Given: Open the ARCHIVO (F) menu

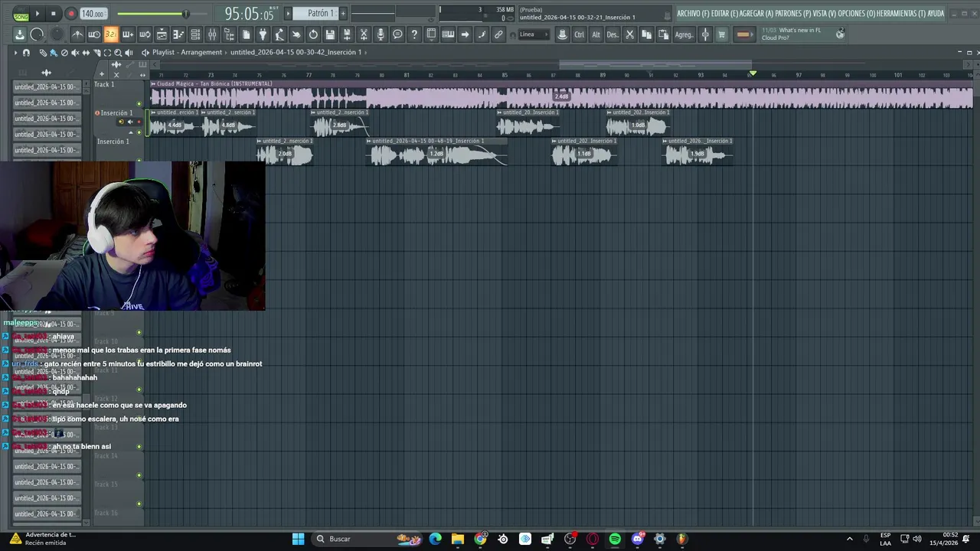Looking at the screenshot, I should click(x=693, y=14).
